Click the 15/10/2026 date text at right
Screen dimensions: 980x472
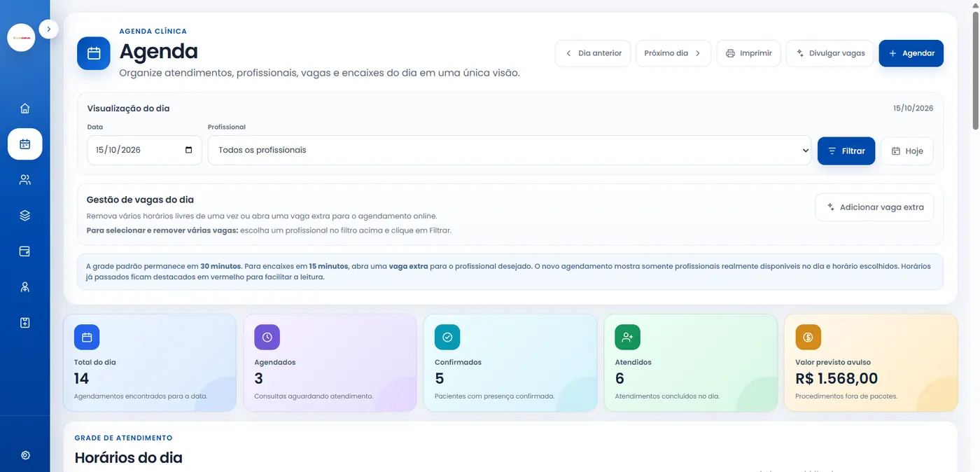pos(913,109)
